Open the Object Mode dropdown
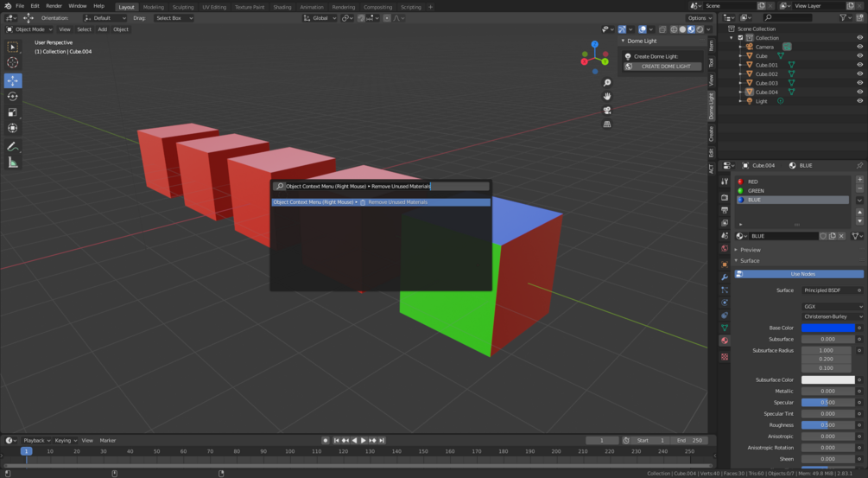Screen dimensions: 868x478 tap(29, 29)
